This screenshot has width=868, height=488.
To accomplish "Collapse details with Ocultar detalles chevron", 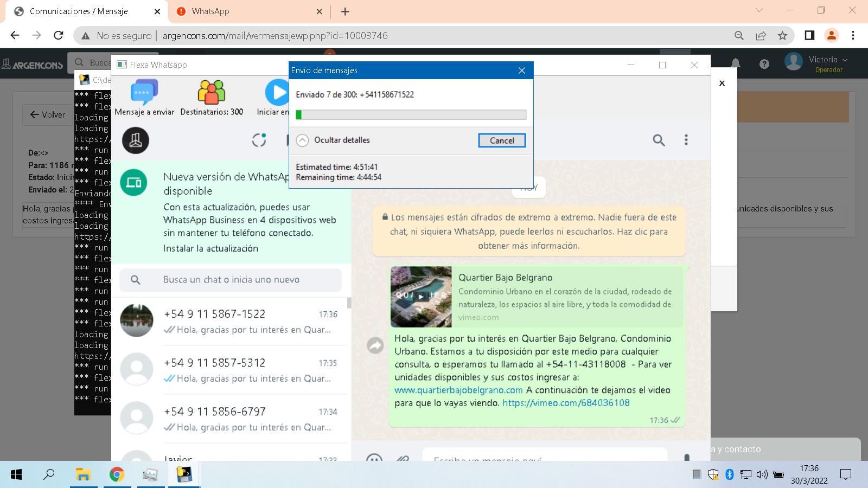I will tap(303, 140).
